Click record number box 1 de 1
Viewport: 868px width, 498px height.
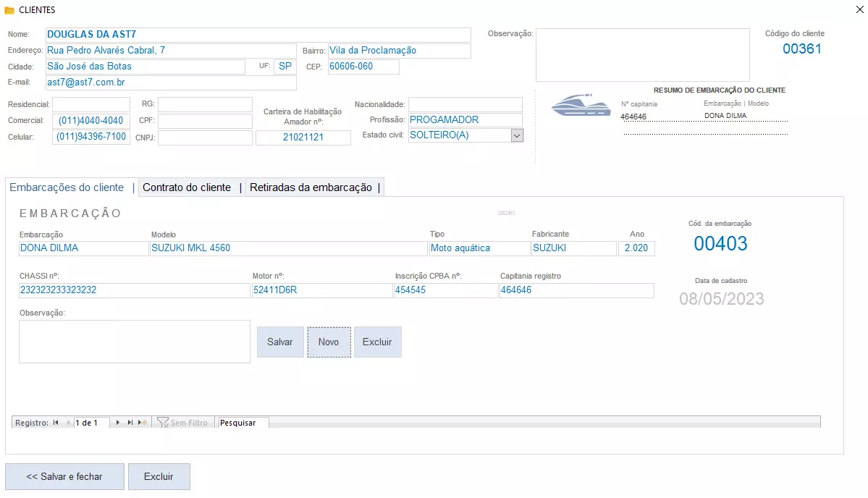click(91, 423)
